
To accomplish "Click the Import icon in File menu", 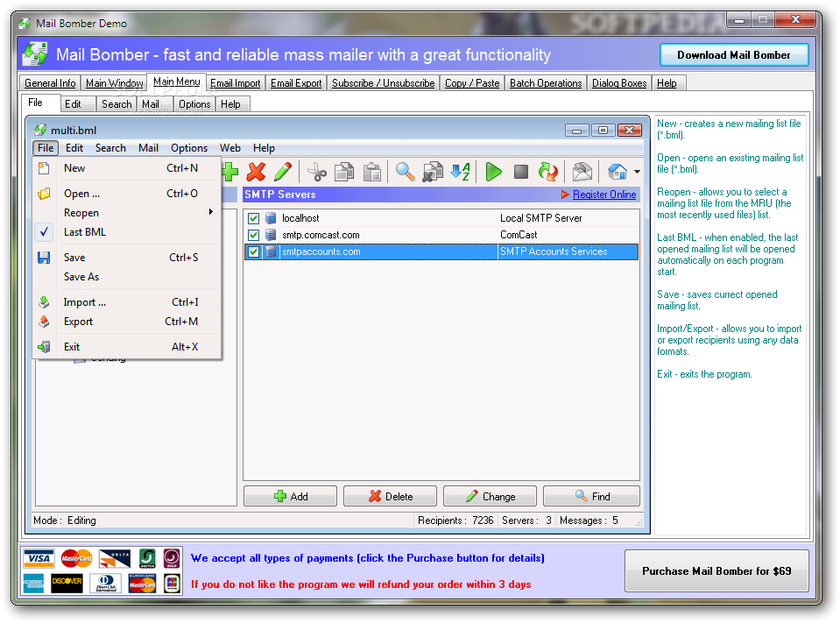I will click(x=44, y=302).
